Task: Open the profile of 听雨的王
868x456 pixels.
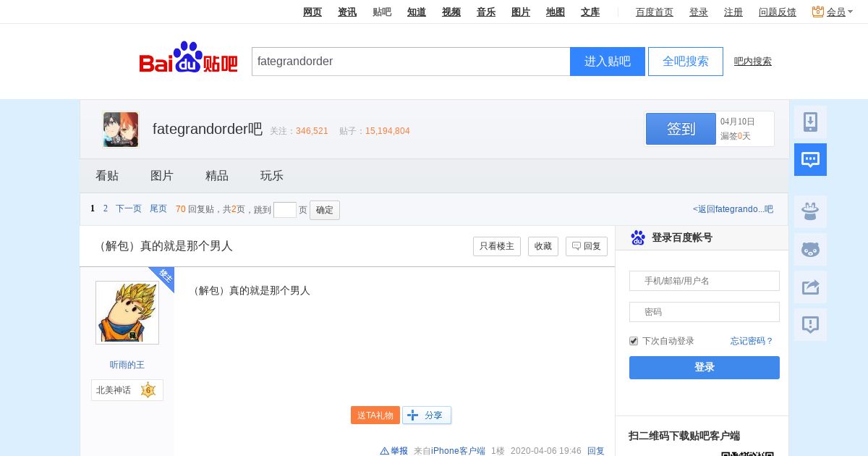Action: [127, 365]
